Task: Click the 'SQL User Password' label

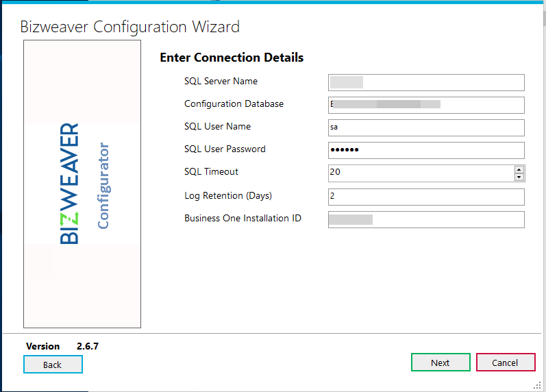Action: [225, 149]
